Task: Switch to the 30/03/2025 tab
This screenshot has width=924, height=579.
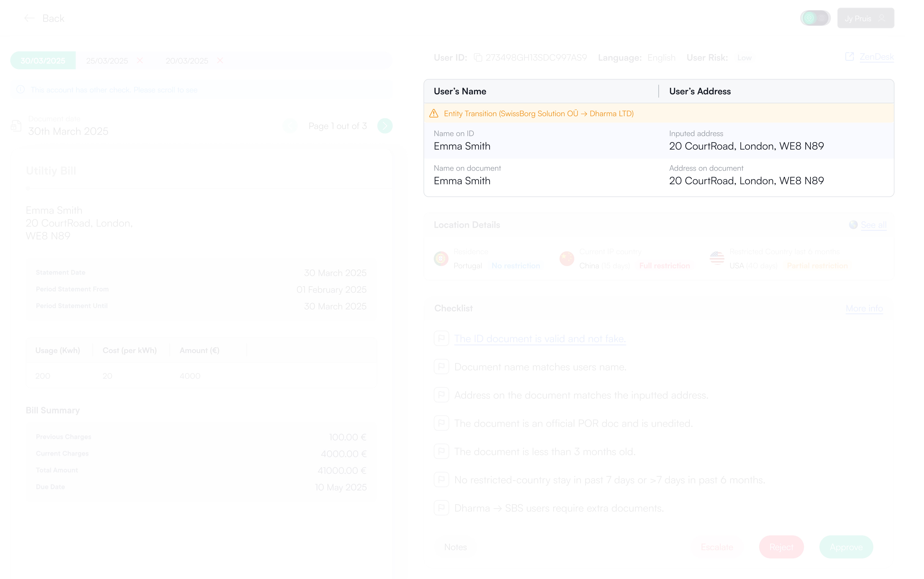Action: point(43,60)
